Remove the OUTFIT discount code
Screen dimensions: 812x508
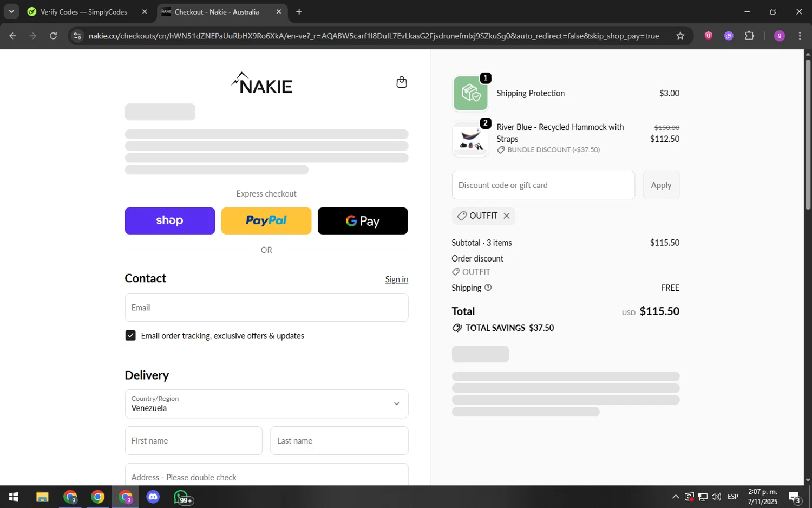coord(507,216)
